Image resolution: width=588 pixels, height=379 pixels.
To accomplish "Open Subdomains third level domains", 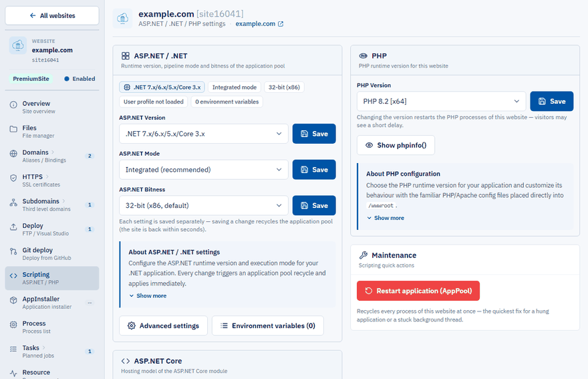I will [x=52, y=205].
